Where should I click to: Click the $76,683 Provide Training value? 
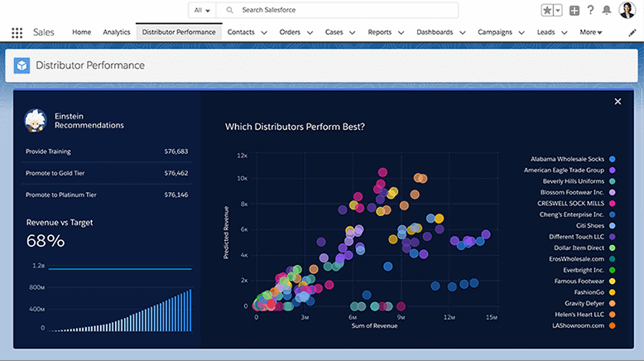pos(176,152)
